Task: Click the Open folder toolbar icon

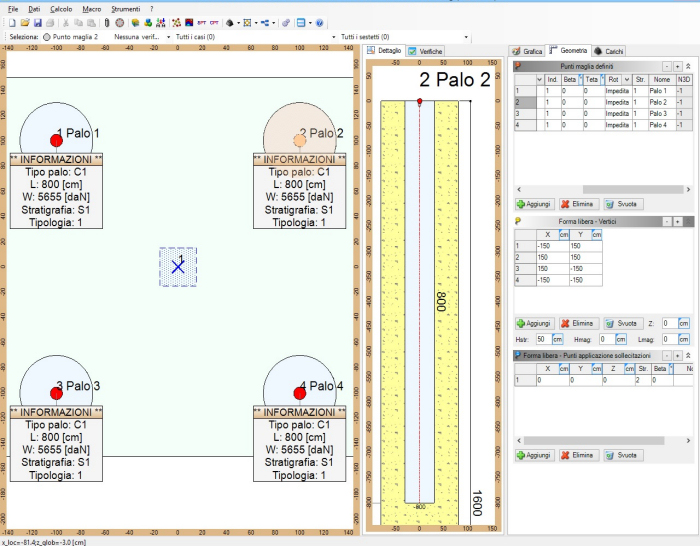Action: [25, 22]
